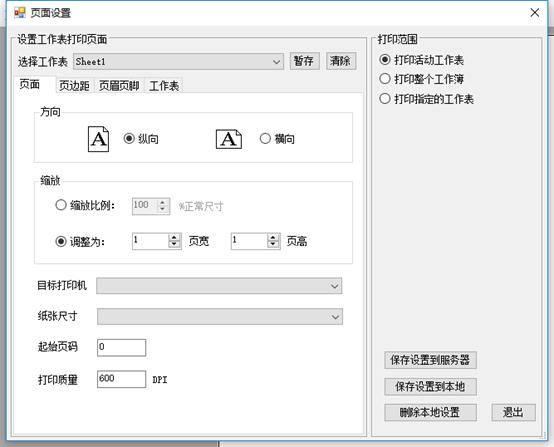The width and height of the screenshot is (554, 447).
Task: Switch to the 工作表 tab
Action: (164, 86)
